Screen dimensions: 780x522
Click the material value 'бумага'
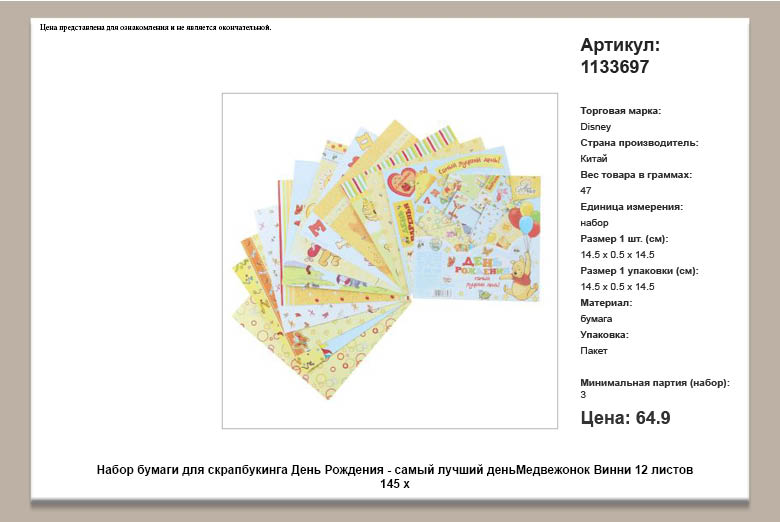(x=596, y=318)
